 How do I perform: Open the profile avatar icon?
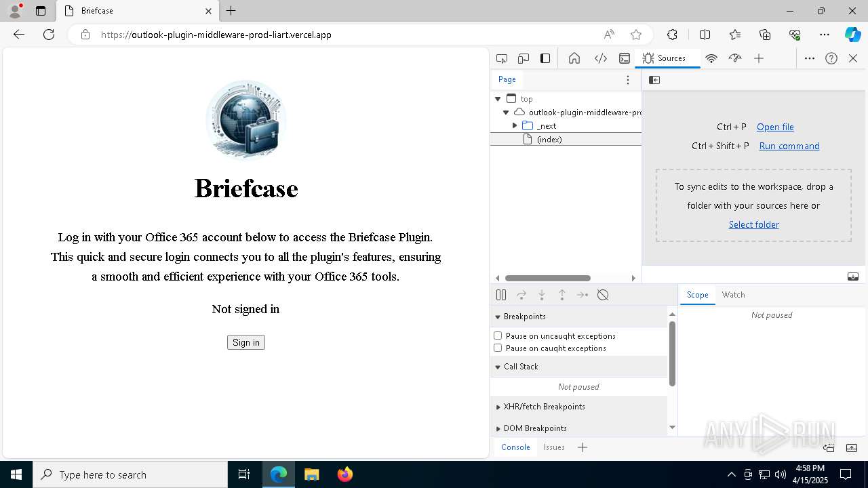(x=15, y=11)
